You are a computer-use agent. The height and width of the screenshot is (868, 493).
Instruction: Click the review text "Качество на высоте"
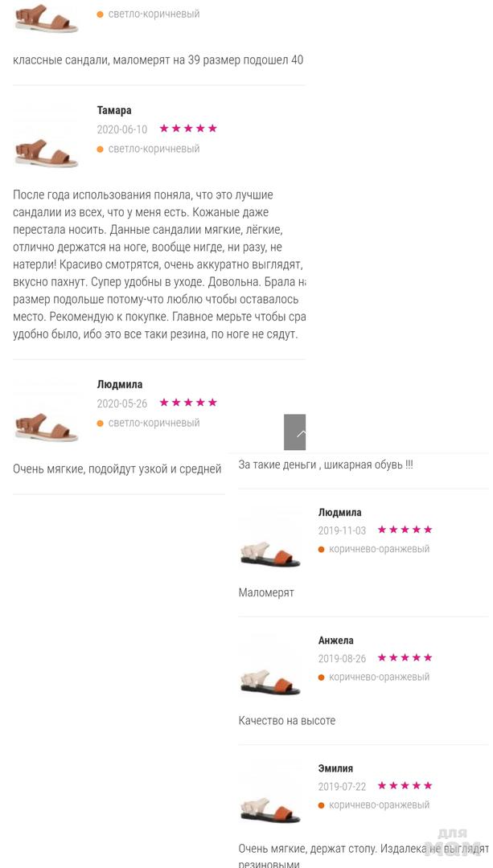click(287, 721)
